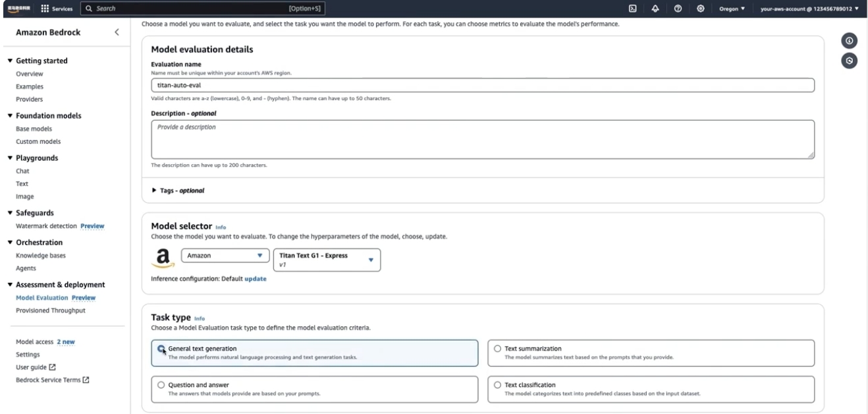Image resolution: width=868 pixels, height=414 pixels.
Task: Choose Question and answer task type
Action: (x=314, y=389)
